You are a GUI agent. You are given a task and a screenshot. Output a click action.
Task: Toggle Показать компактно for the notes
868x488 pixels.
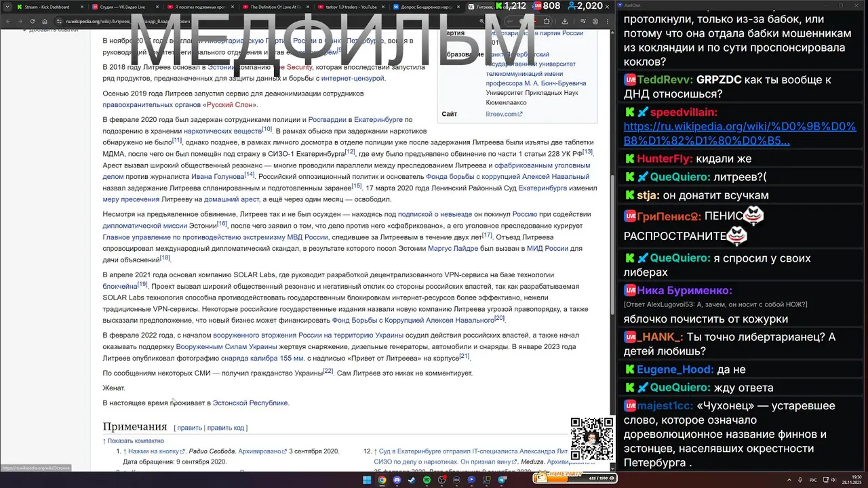pos(136,441)
